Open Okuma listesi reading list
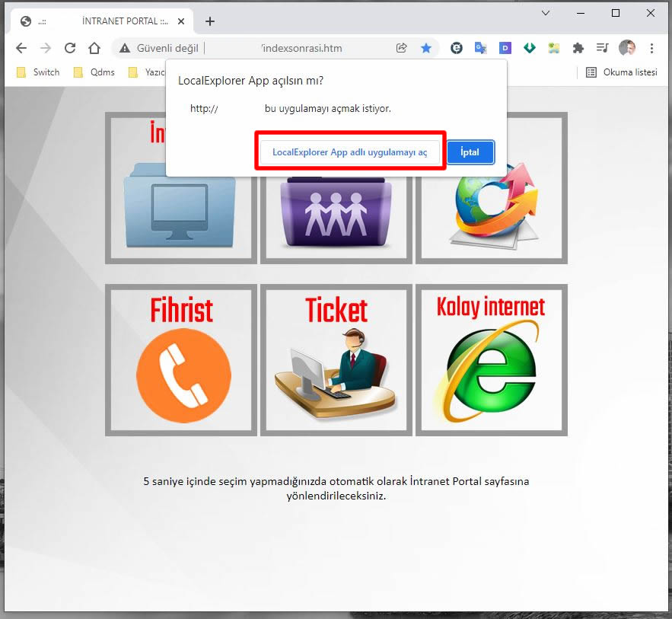The width and height of the screenshot is (672, 619). (621, 72)
